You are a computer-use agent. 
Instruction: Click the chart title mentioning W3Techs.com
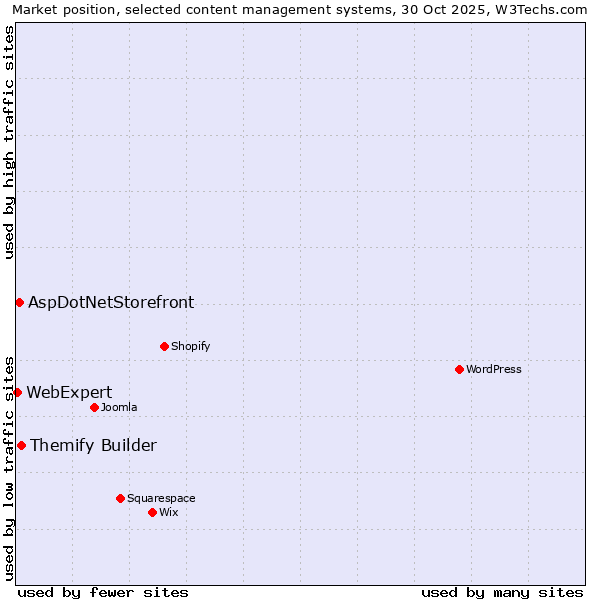(x=300, y=9)
